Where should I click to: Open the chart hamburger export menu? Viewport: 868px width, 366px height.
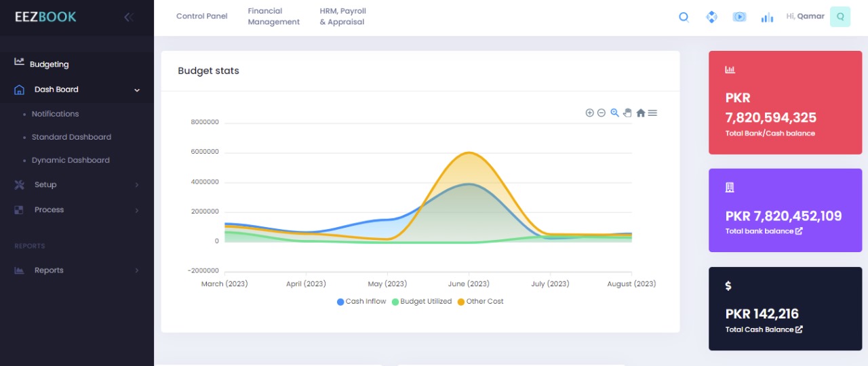652,113
